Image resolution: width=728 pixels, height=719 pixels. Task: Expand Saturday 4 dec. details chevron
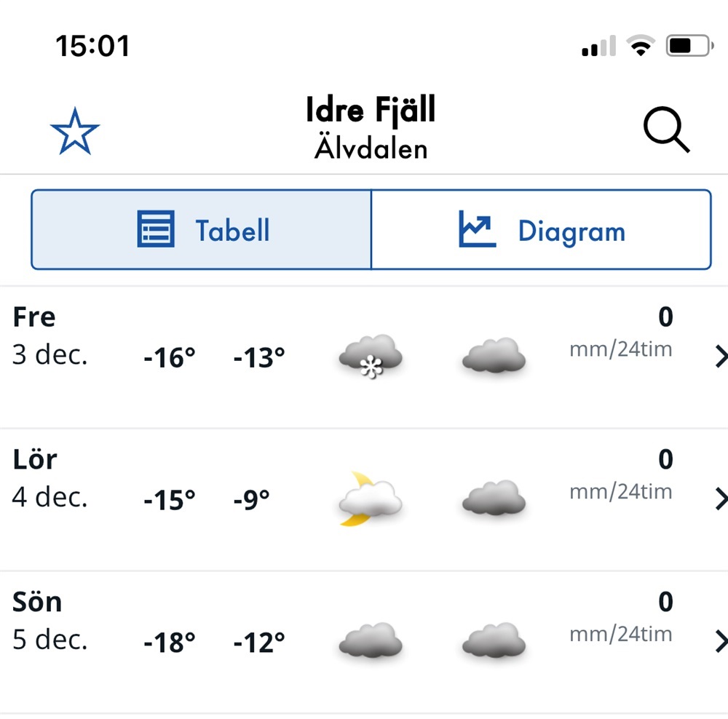pos(721,499)
